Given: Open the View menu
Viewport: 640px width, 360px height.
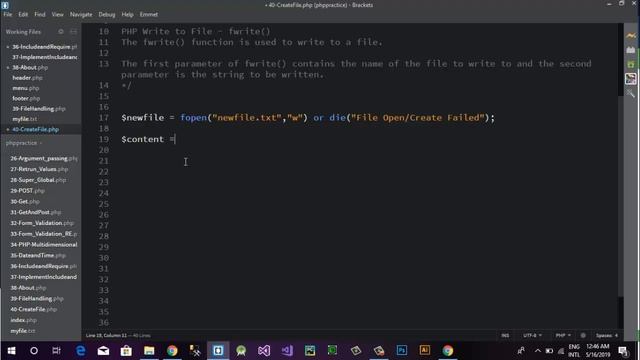Looking at the screenshot, I should [x=57, y=14].
